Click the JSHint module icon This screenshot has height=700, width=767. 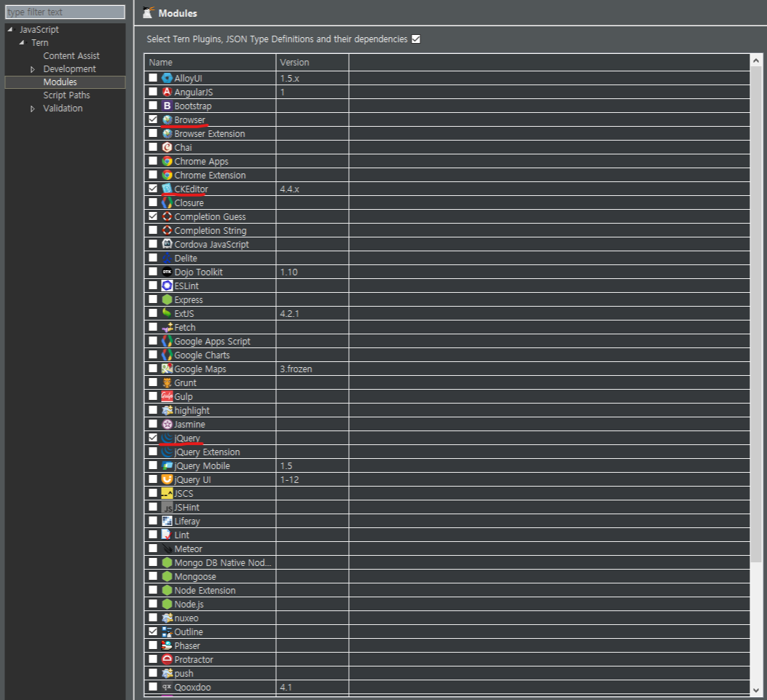(167, 507)
